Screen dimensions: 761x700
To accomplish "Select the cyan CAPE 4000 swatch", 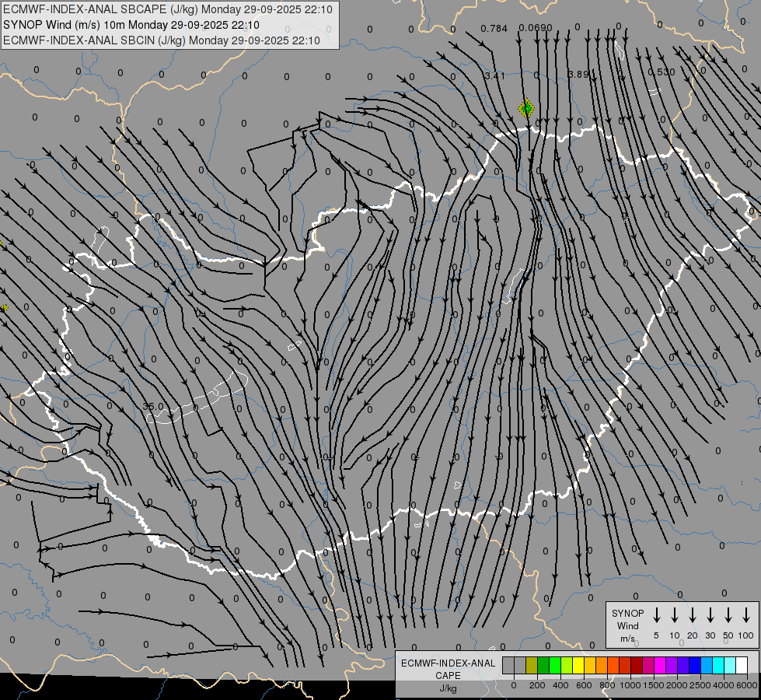I will coord(719,666).
